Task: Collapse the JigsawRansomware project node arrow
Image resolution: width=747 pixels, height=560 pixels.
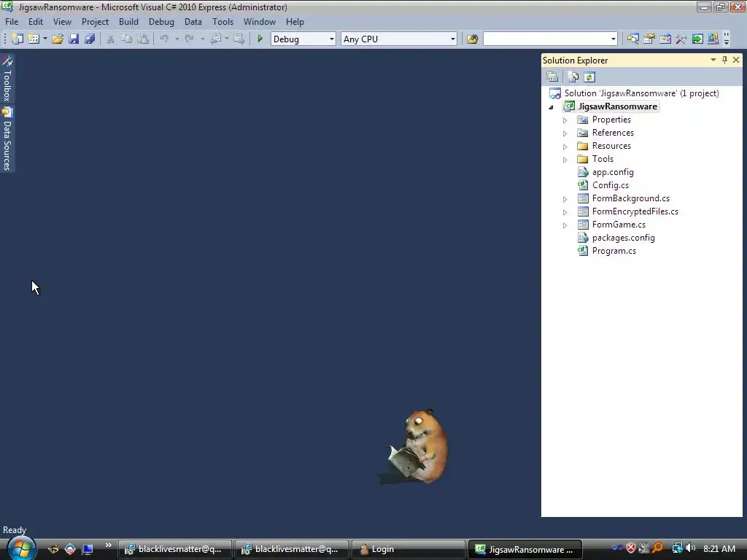Action: pyautogui.click(x=551, y=107)
